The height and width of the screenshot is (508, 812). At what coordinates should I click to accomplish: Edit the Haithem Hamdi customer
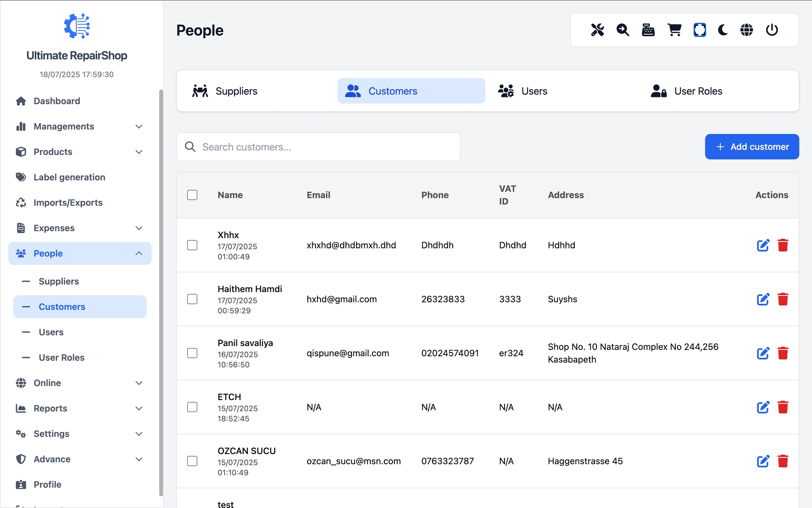click(x=763, y=299)
